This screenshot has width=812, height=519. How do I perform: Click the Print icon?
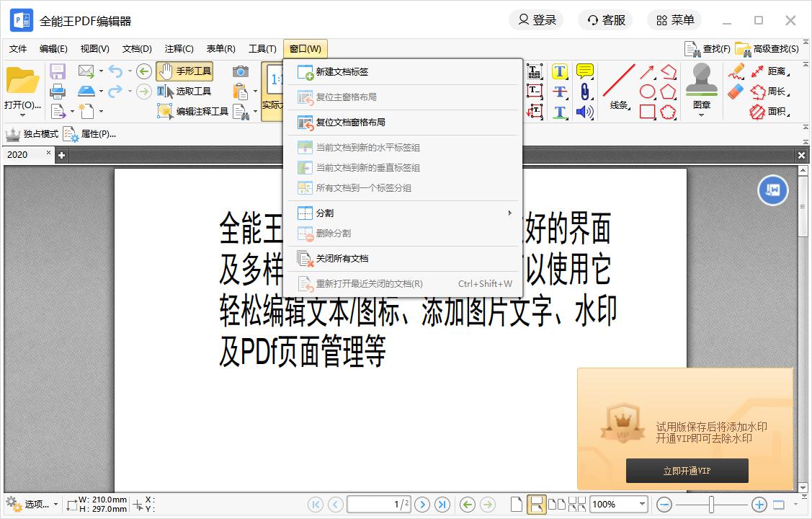pyautogui.click(x=58, y=92)
